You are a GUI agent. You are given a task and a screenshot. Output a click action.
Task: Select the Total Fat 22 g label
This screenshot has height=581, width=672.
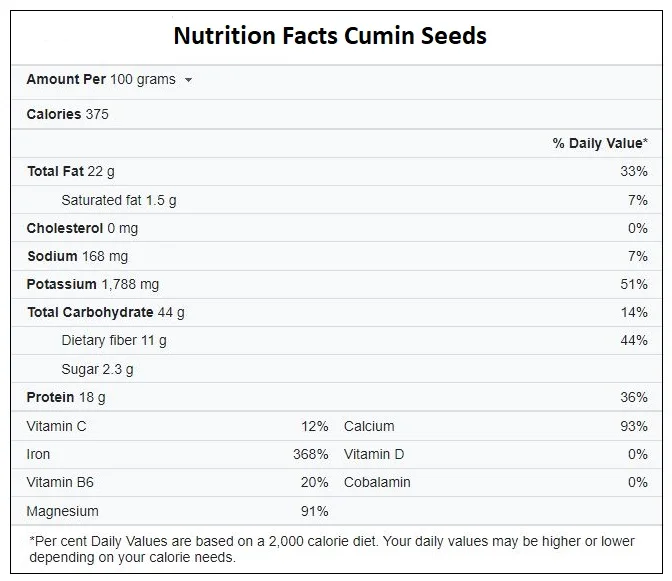coord(70,171)
